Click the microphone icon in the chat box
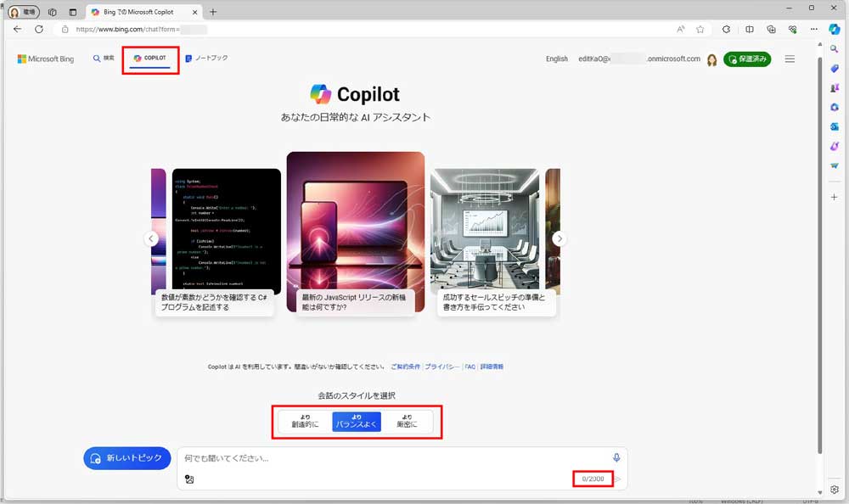Screen dimensions: 849x504 click(616, 457)
